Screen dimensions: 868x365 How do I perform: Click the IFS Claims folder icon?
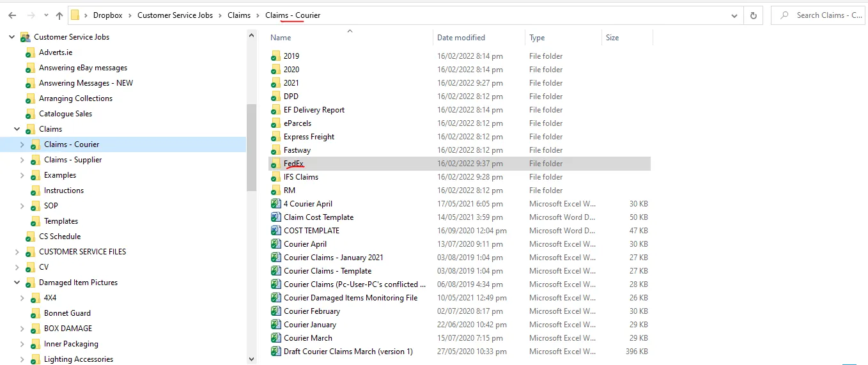tap(275, 177)
